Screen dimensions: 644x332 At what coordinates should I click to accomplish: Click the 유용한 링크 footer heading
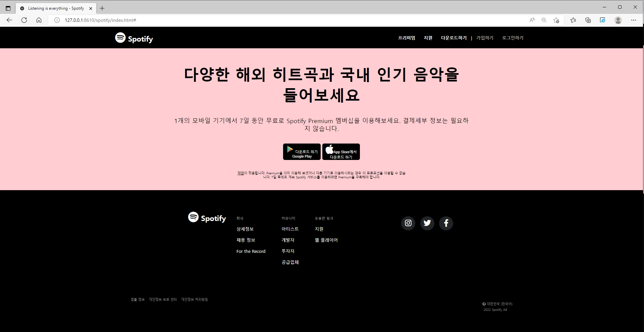(324, 218)
